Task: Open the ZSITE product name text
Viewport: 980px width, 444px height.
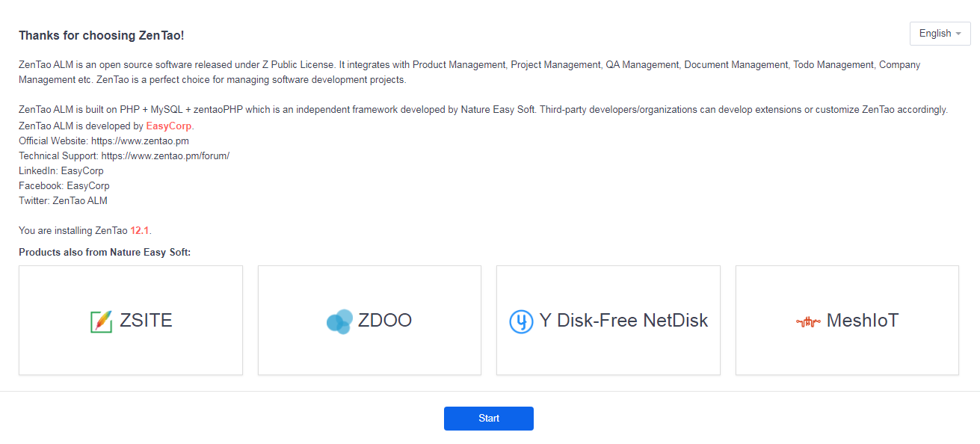Action: 146,321
